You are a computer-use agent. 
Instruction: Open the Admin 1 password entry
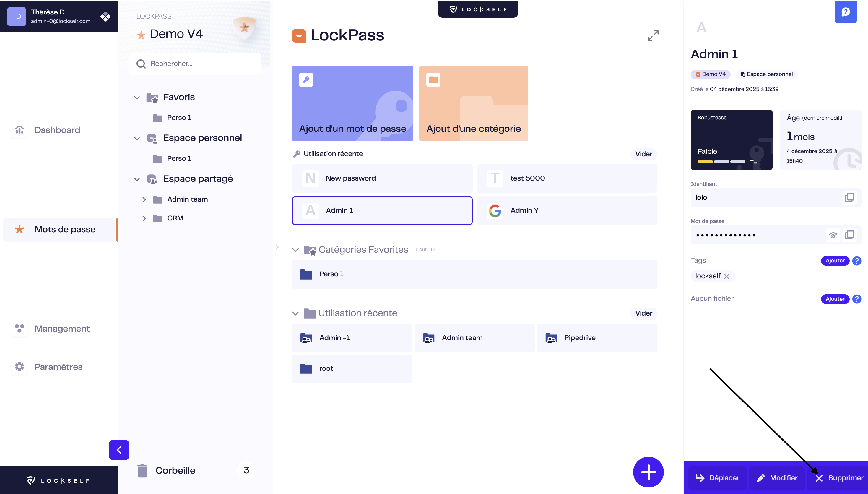pos(382,211)
